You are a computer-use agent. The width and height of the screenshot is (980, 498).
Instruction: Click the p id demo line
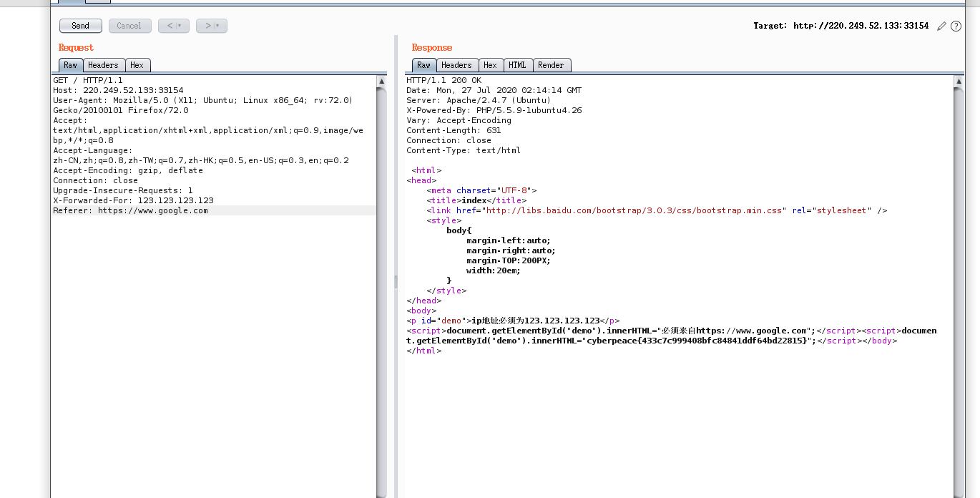click(513, 321)
